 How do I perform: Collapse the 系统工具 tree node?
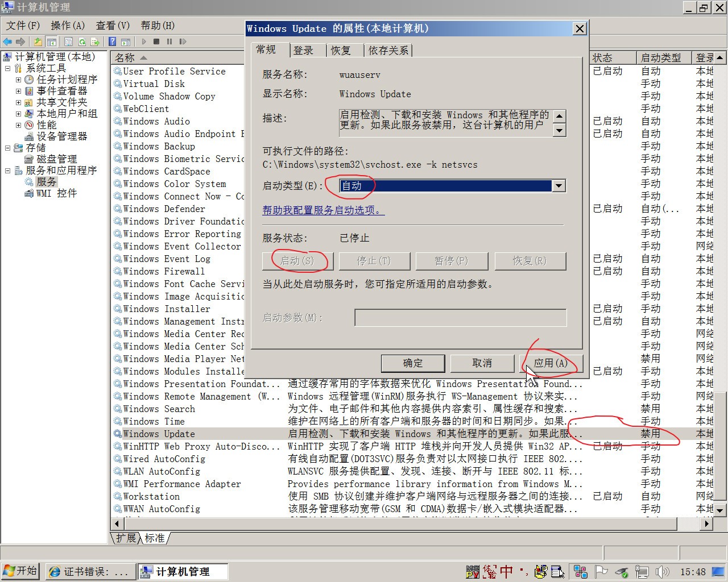point(7,68)
